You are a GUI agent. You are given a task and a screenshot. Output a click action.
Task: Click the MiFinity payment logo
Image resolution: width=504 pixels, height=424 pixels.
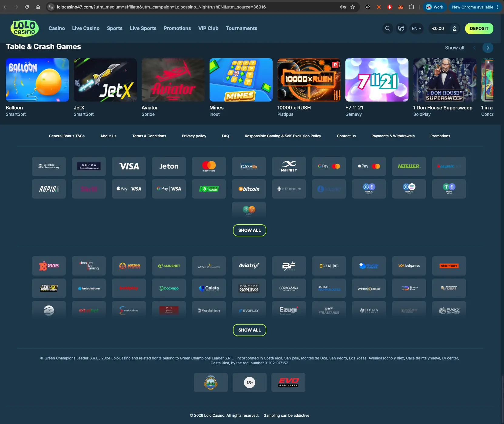[289, 166]
